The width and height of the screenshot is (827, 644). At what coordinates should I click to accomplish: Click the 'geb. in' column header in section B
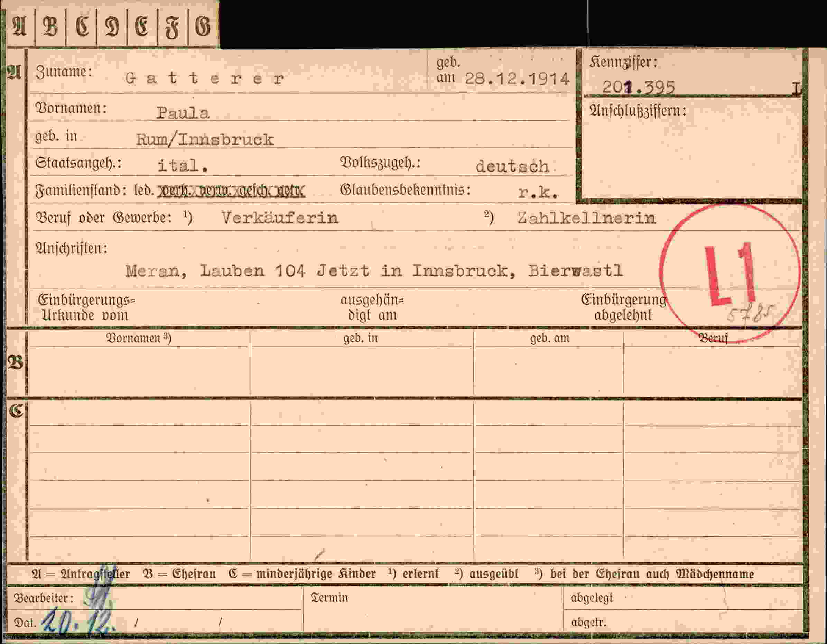point(361,338)
